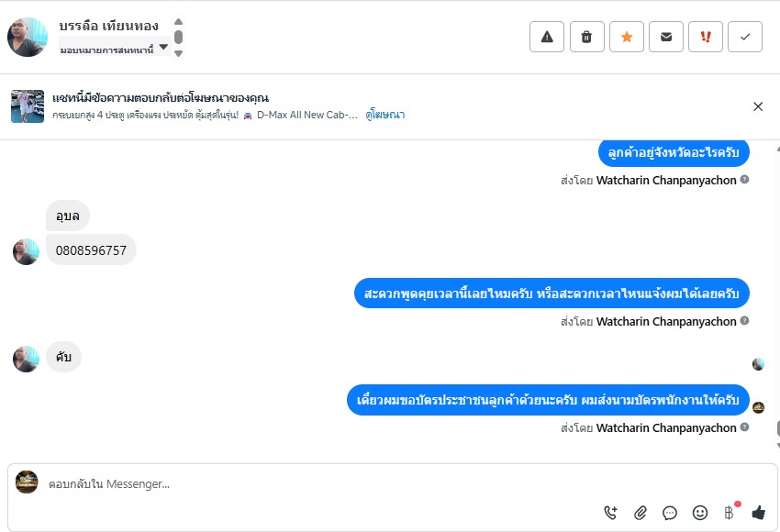Viewport: 780px width, 532px height.
Task: Dismiss the ad reply banner
Action: click(758, 106)
